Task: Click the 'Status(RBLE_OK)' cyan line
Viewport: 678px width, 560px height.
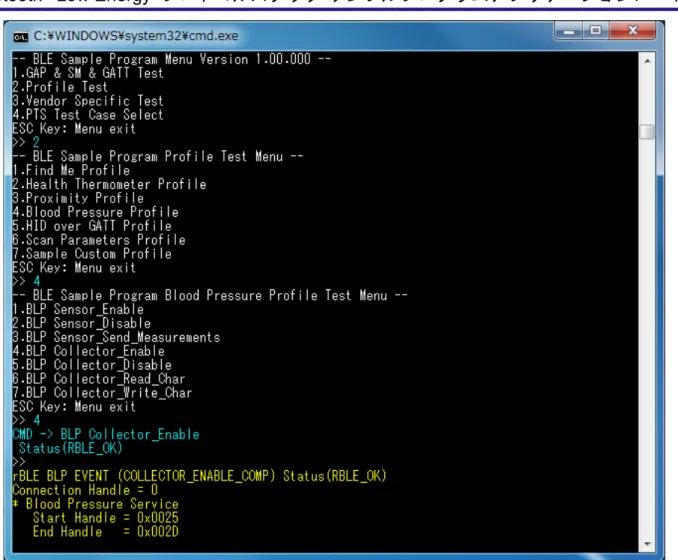Action: 71,448
